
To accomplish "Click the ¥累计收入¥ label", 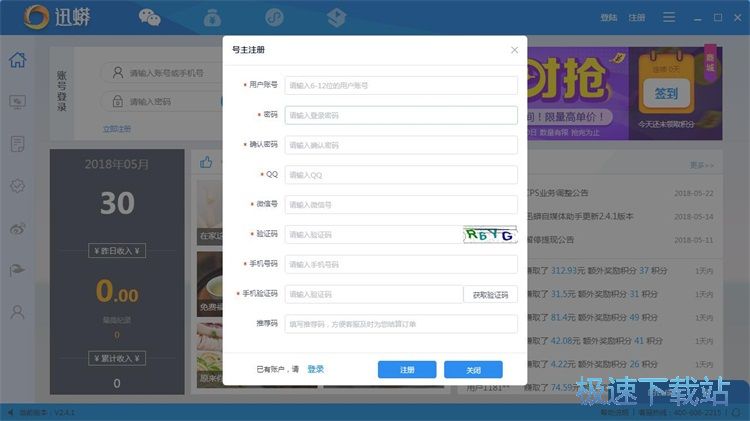I will click(117, 358).
